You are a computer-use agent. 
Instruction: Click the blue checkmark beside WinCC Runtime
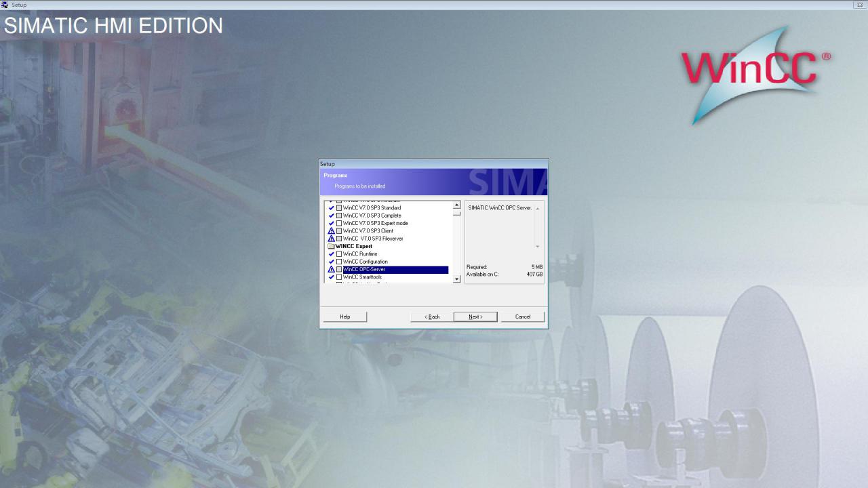(x=331, y=254)
